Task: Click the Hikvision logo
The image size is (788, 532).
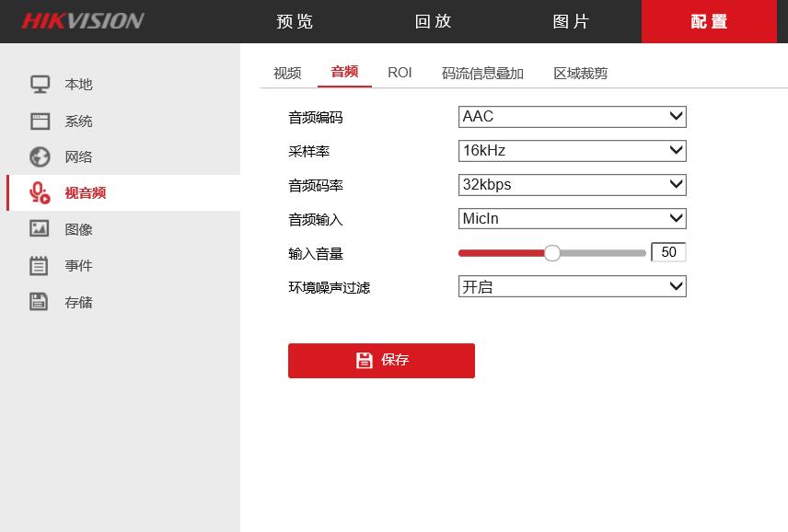Action: click(x=83, y=21)
